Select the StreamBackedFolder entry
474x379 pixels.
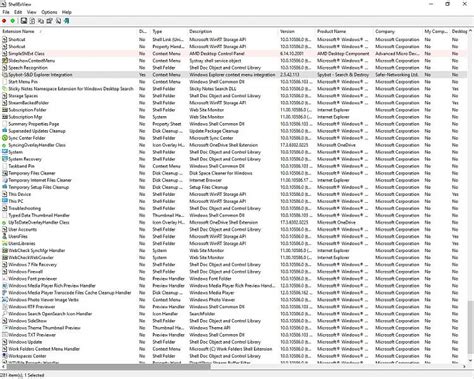(29, 103)
